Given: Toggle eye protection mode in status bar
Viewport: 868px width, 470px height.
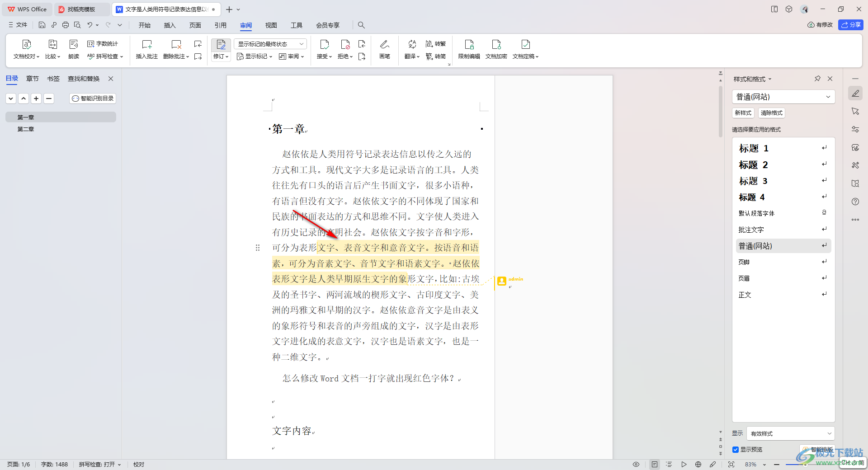Looking at the screenshot, I should pyautogui.click(x=636, y=464).
